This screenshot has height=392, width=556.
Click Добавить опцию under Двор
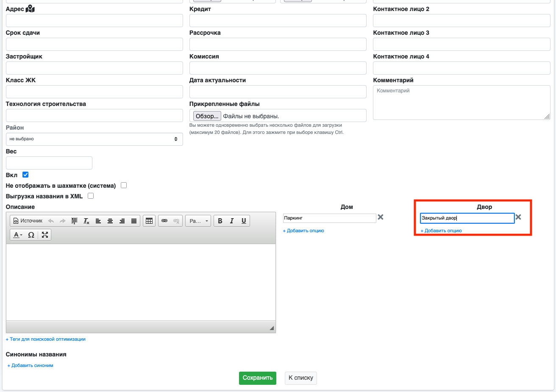(x=441, y=231)
